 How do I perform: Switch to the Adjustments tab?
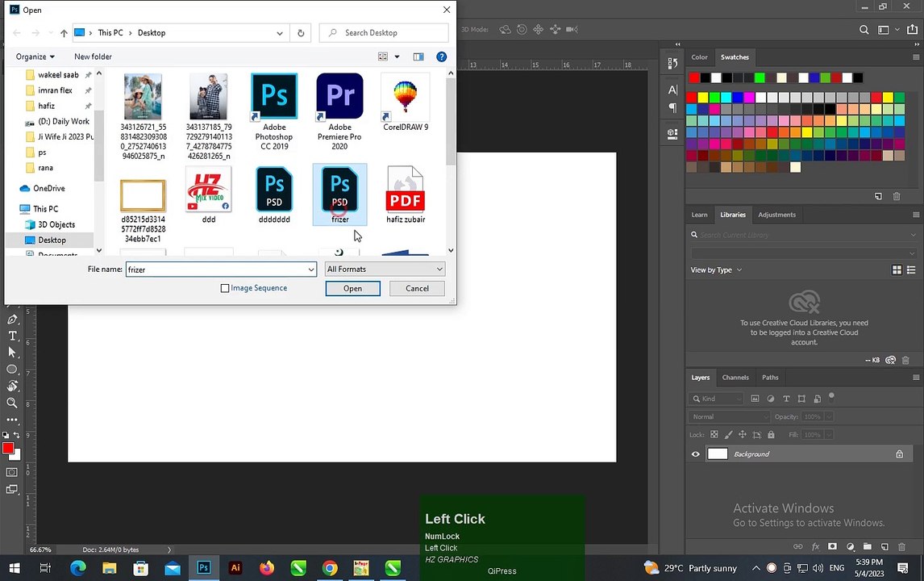tap(776, 215)
